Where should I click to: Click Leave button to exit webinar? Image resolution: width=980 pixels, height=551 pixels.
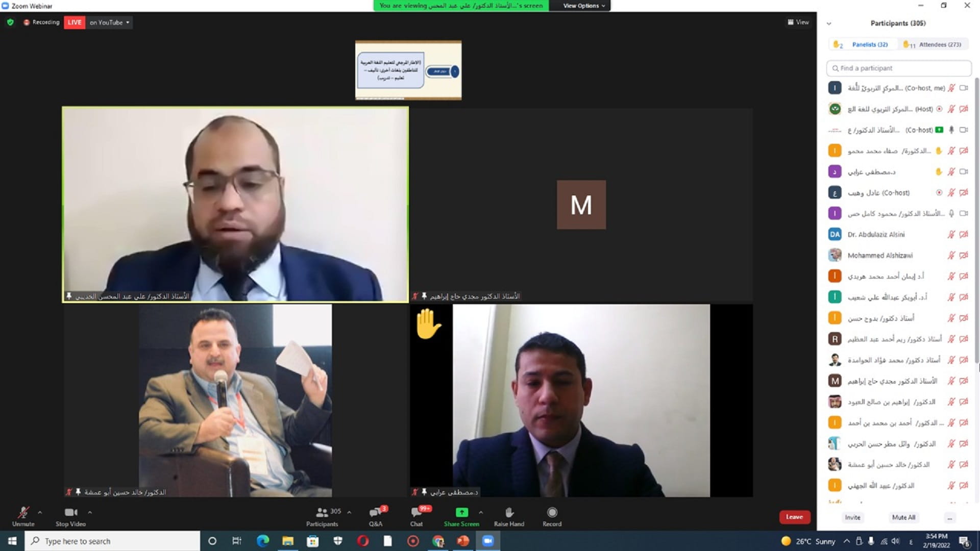tap(794, 517)
